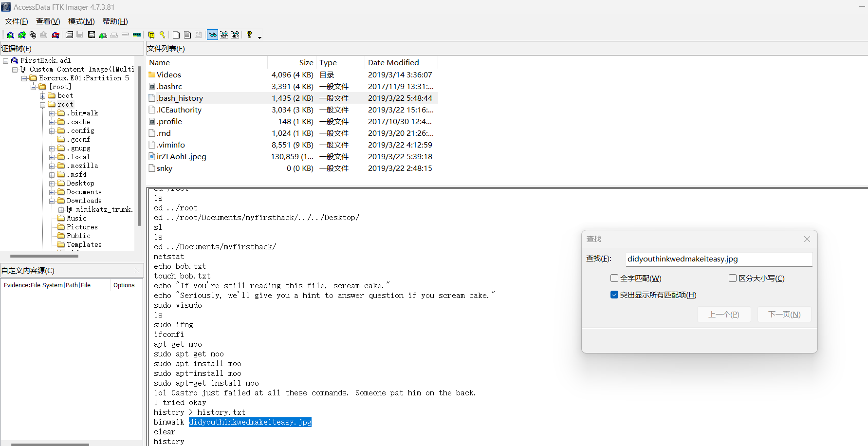Switch viewer to Hex mode icon
The height and width of the screenshot is (446, 868).
click(235, 35)
